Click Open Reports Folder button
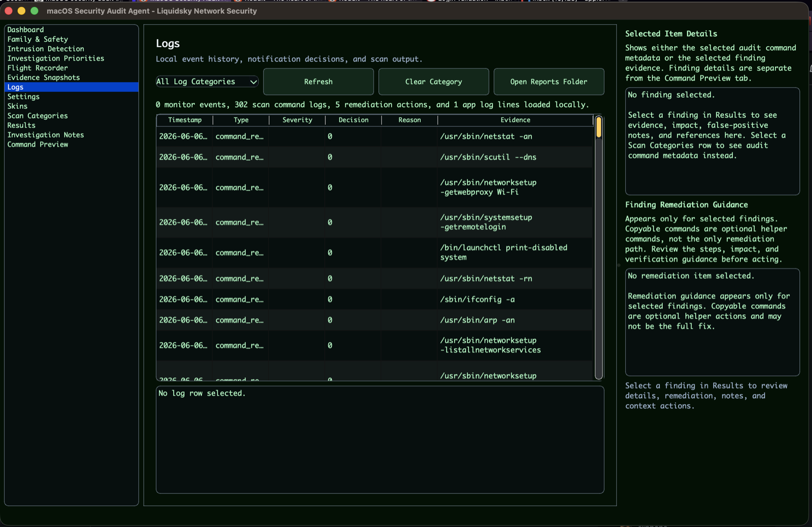This screenshot has height=527, width=812. point(549,82)
